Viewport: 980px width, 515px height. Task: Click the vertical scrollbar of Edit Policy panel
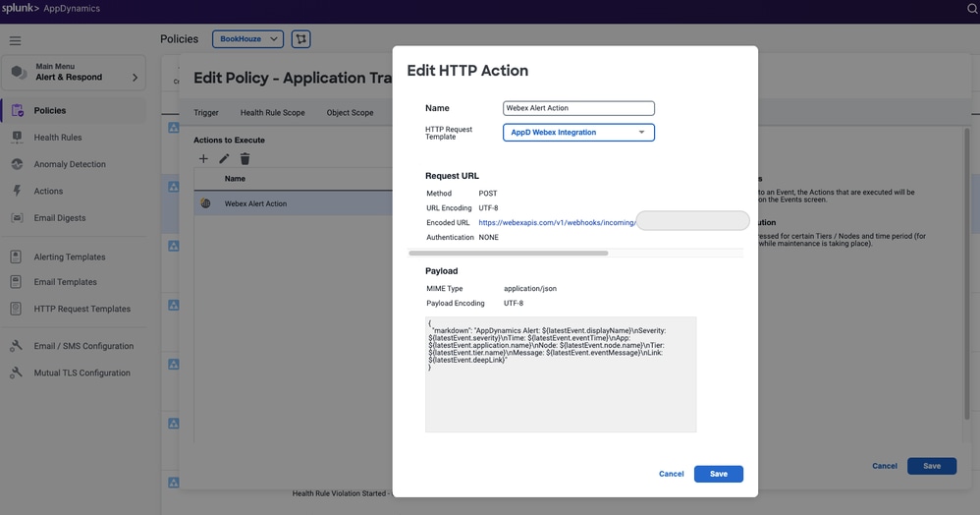pyautogui.click(x=966, y=273)
